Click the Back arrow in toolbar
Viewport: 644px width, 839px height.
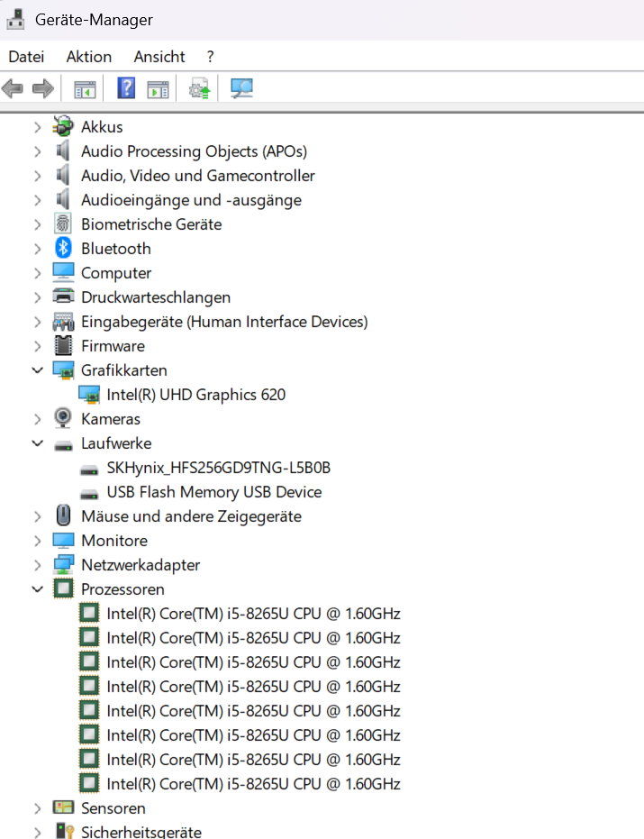[x=13, y=88]
